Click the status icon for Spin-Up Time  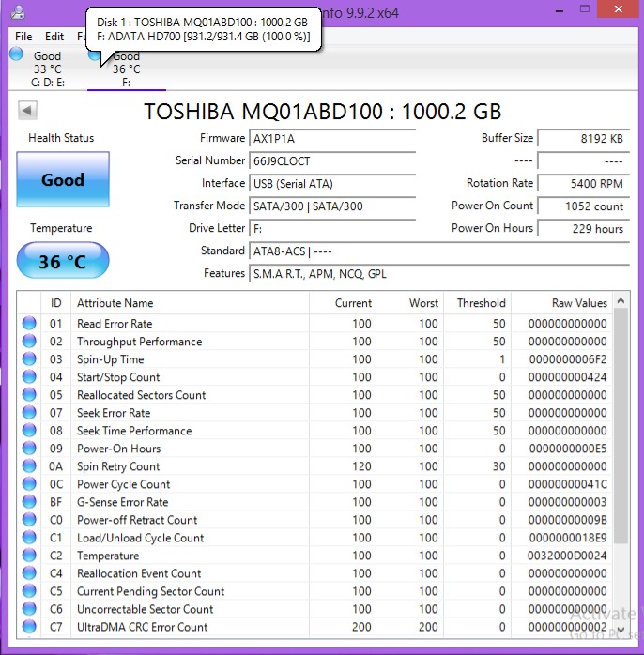click(29, 359)
